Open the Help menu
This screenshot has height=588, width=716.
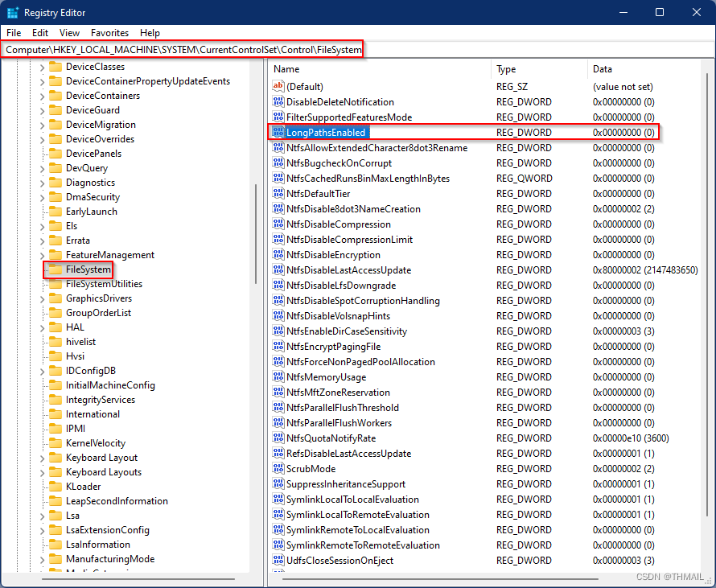[x=150, y=33]
